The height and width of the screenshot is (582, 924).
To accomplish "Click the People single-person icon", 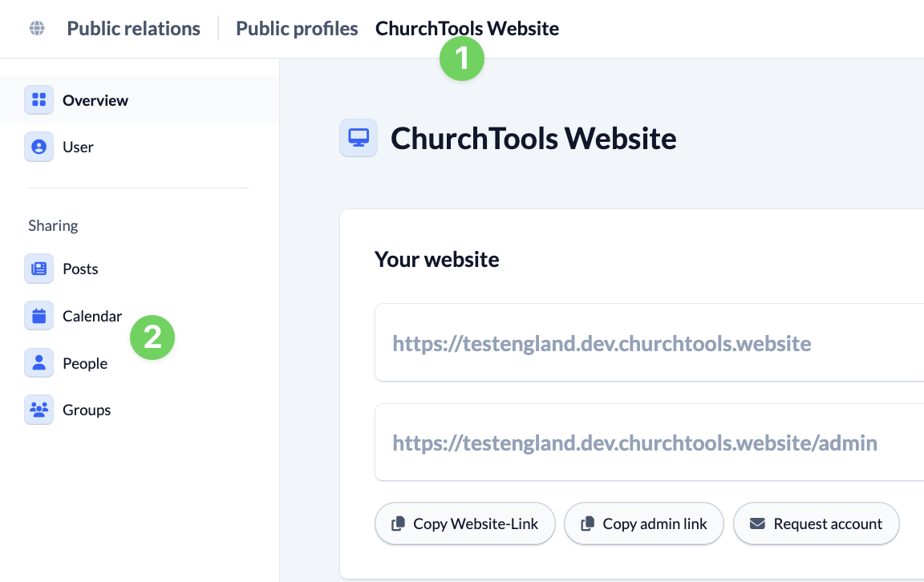I will pos(38,363).
